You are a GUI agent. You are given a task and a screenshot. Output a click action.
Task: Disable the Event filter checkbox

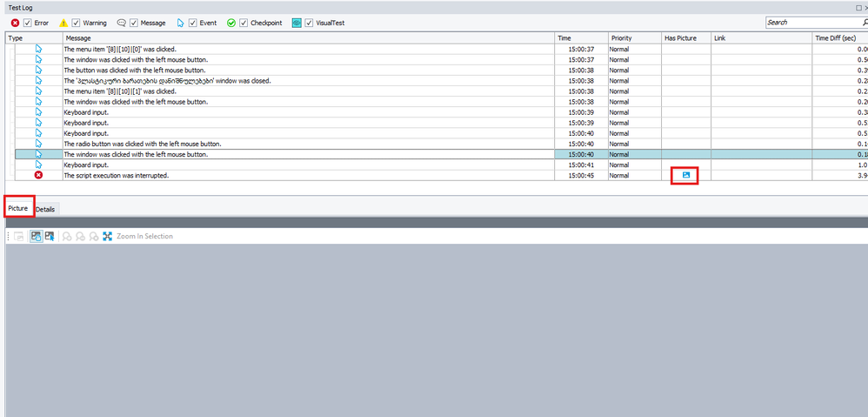pyautogui.click(x=192, y=23)
